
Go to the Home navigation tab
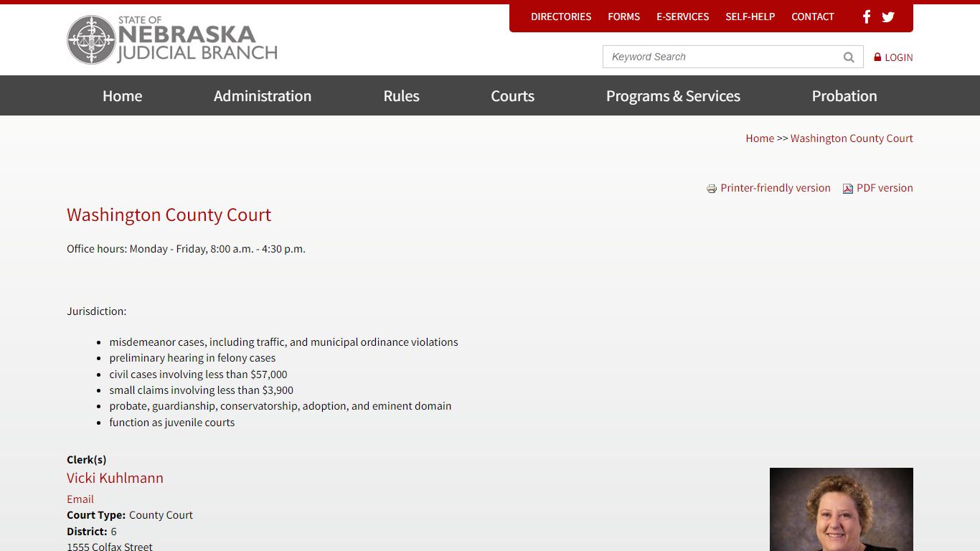pos(123,95)
